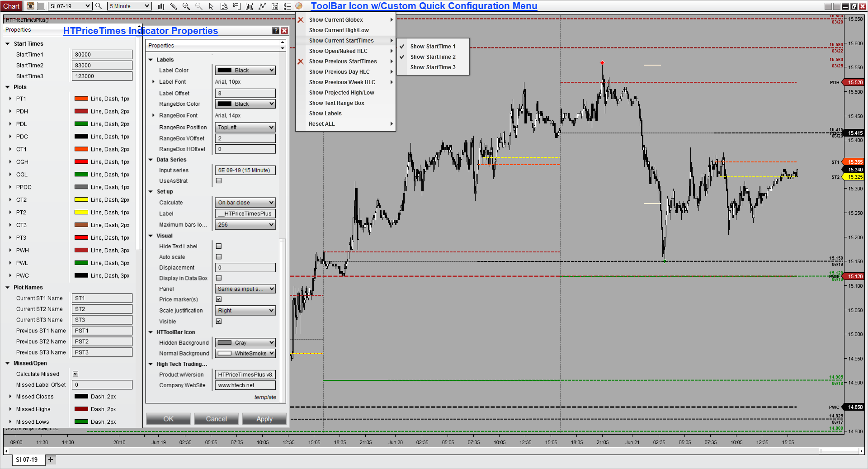868x469 pixels.
Task: Toggle the Show StartTime 2 checkmark
Action: click(402, 57)
